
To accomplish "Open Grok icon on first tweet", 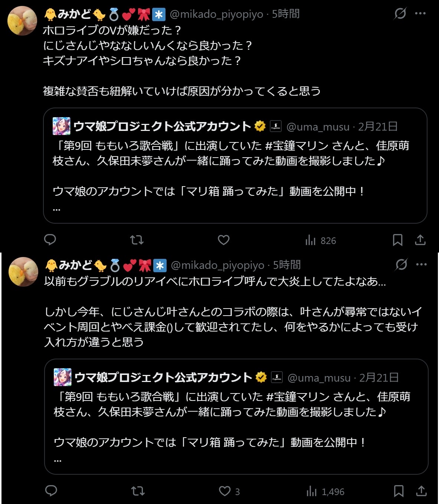I will (x=400, y=14).
